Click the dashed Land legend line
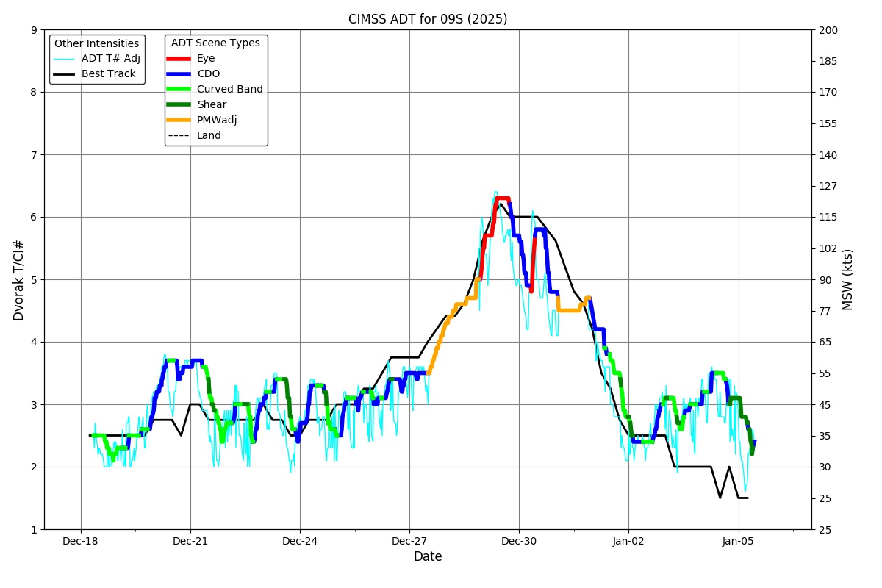 click(179, 135)
